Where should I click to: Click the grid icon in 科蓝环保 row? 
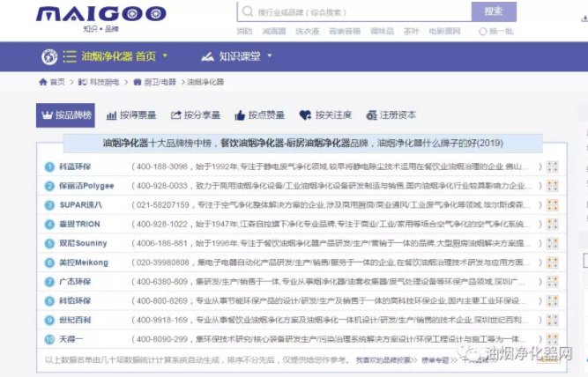(553, 166)
